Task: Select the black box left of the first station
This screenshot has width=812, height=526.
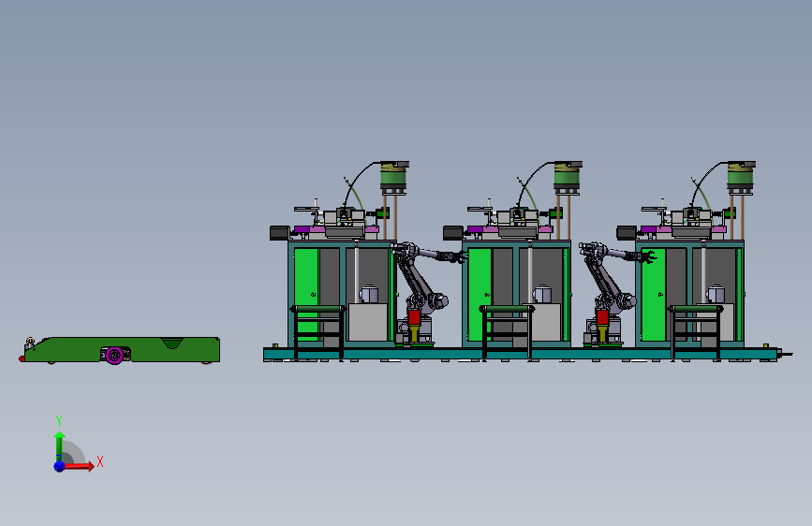Action: (x=280, y=232)
